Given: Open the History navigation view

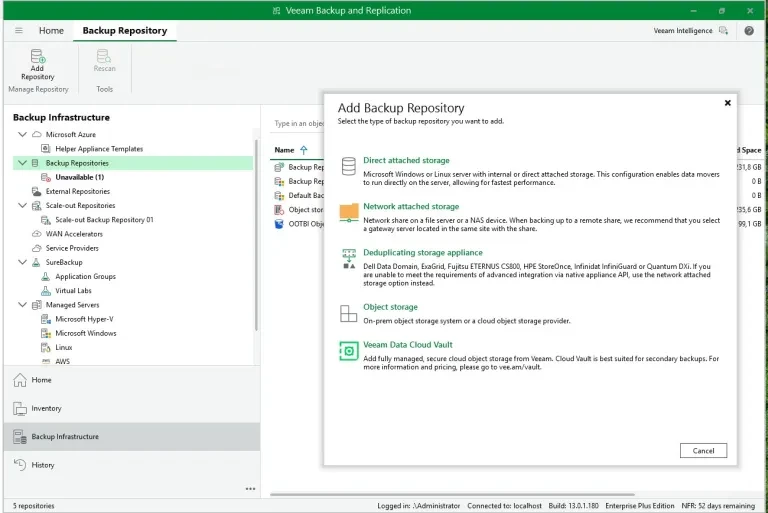Looking at the screenshot, I should pos(132,464).
